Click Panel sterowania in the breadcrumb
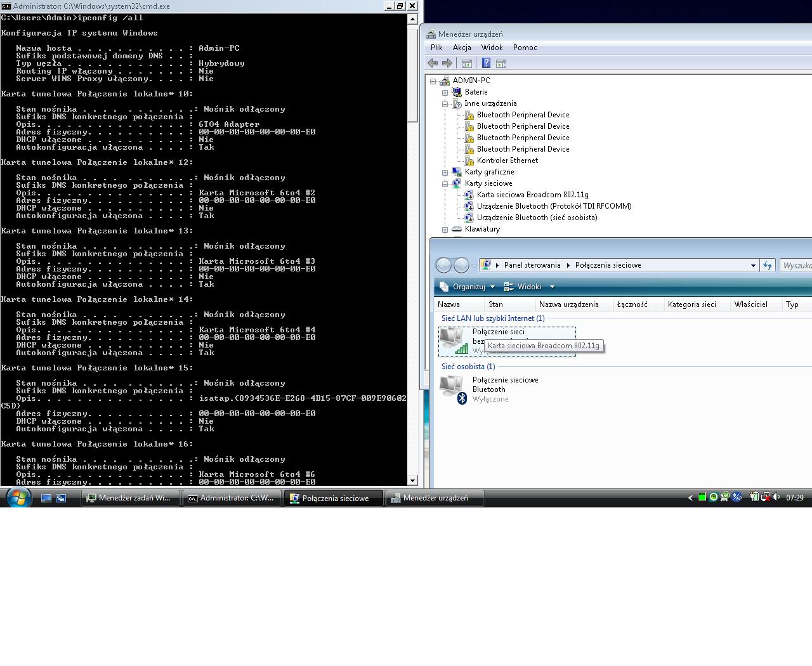 [532, 265]
